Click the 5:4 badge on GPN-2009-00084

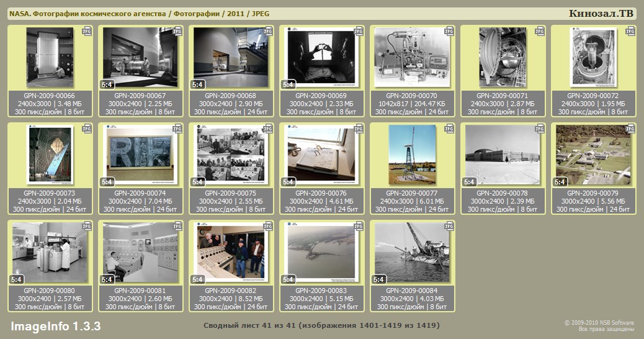coord(378,279)
